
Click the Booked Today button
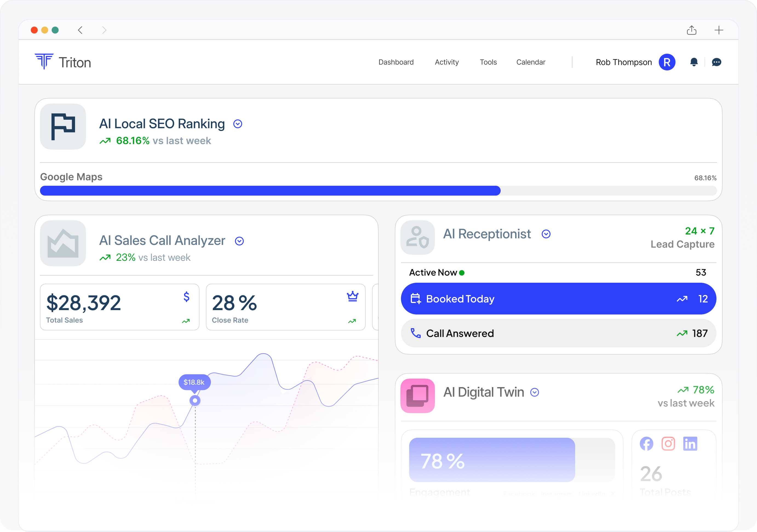coord(558,299)
